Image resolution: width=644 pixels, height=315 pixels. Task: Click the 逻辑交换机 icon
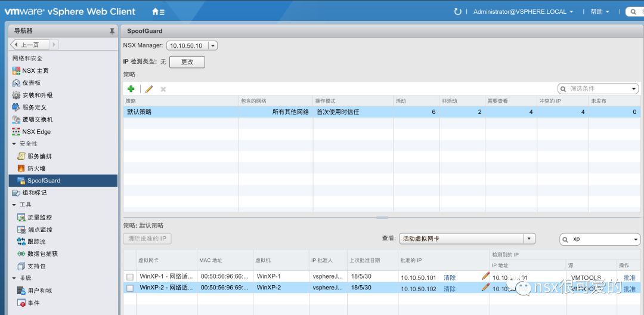click(16, 119)
